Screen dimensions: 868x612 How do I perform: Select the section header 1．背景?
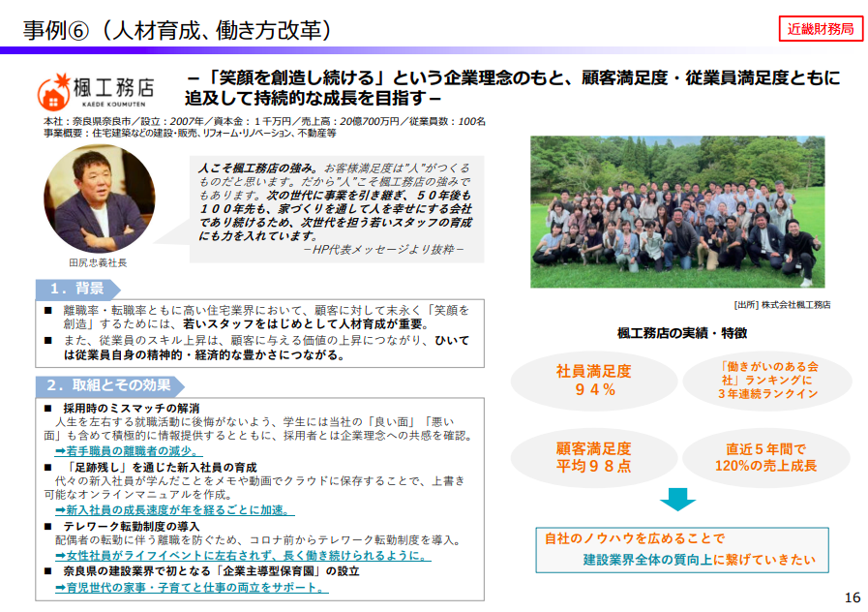[x=77, y=289]
